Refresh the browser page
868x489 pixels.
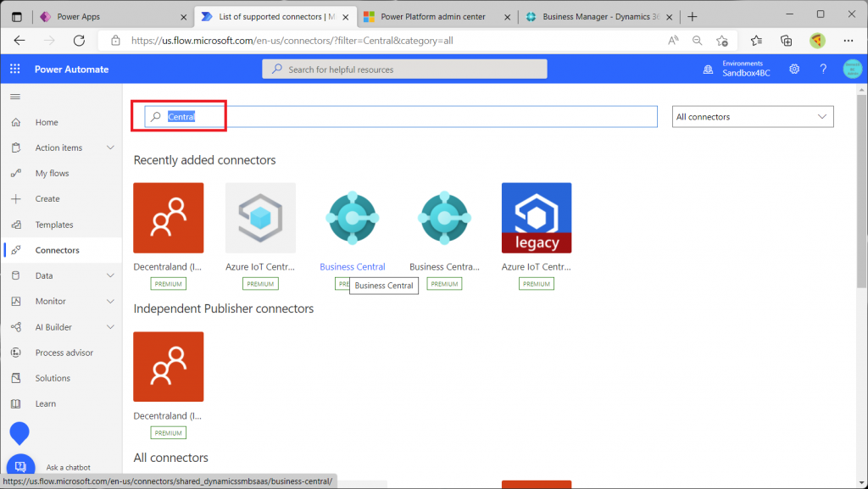pos(79,41)
